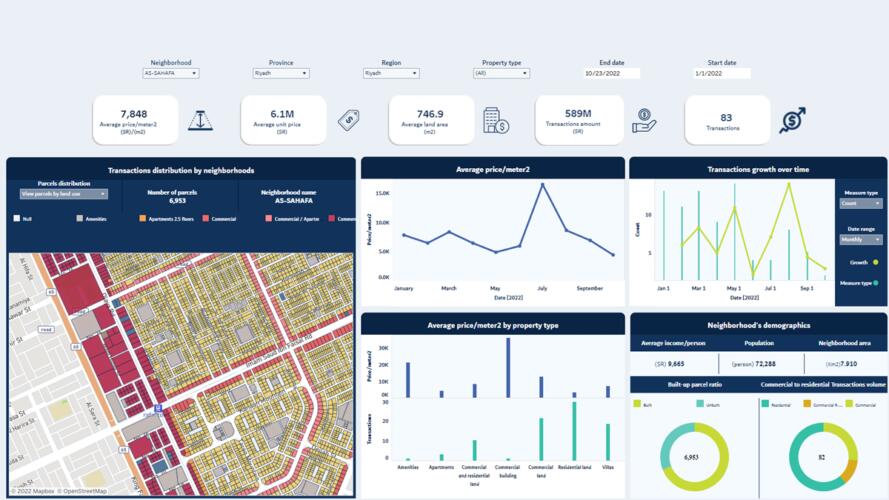Image resolution: width=889 pixels, height=500 pixels.
Task: Open the OpenStreetMap attribution link
Action: (83, 491)
